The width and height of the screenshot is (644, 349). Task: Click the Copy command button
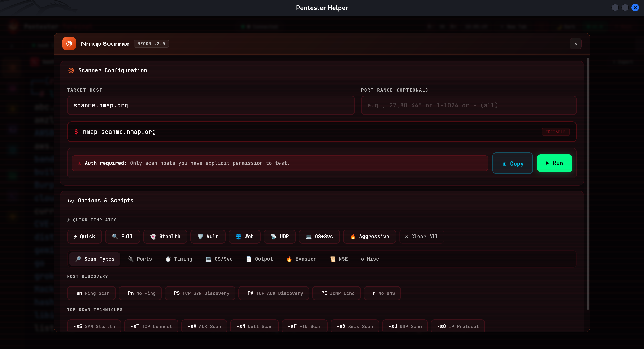pyautogui.click(x=512, y=163)
